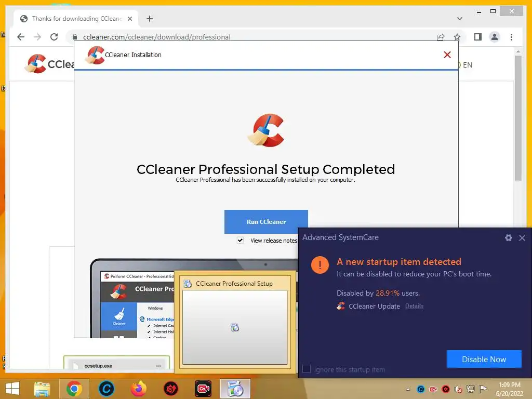Screen dimensions: 532x399
Task: Click the clock showing 1:09 PM
Action: tap(509, 389)
